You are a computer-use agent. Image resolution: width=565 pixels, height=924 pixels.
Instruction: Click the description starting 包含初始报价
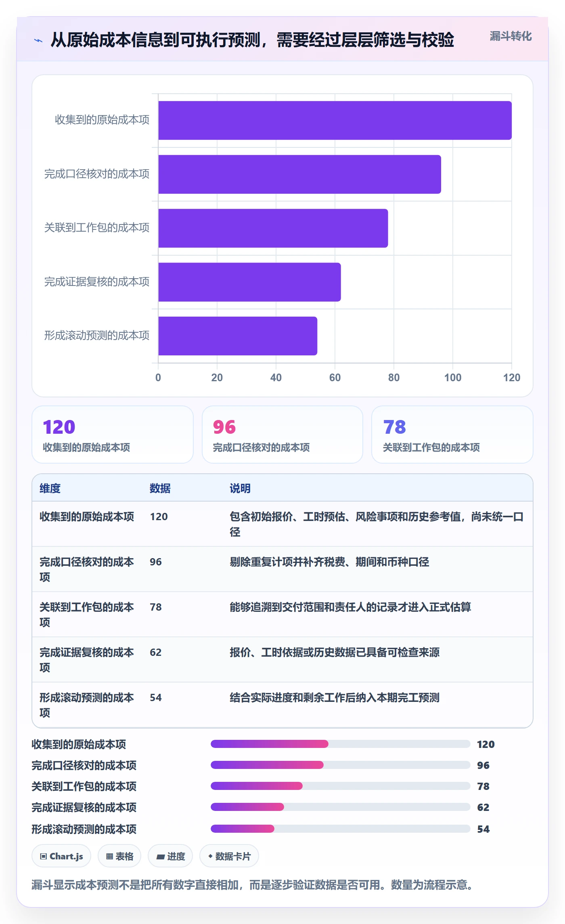pos(377,524)
